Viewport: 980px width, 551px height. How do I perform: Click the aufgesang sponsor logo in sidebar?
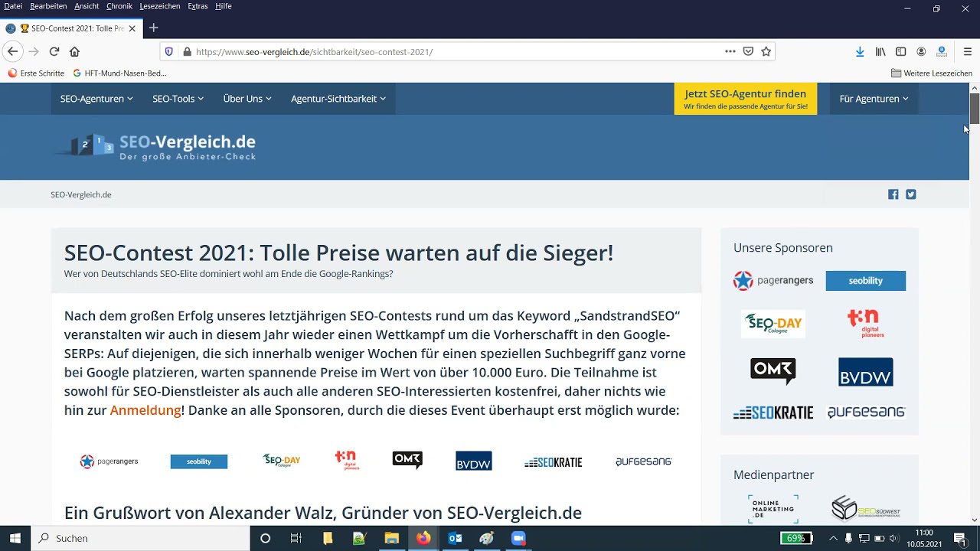click(x=866, y=412)
